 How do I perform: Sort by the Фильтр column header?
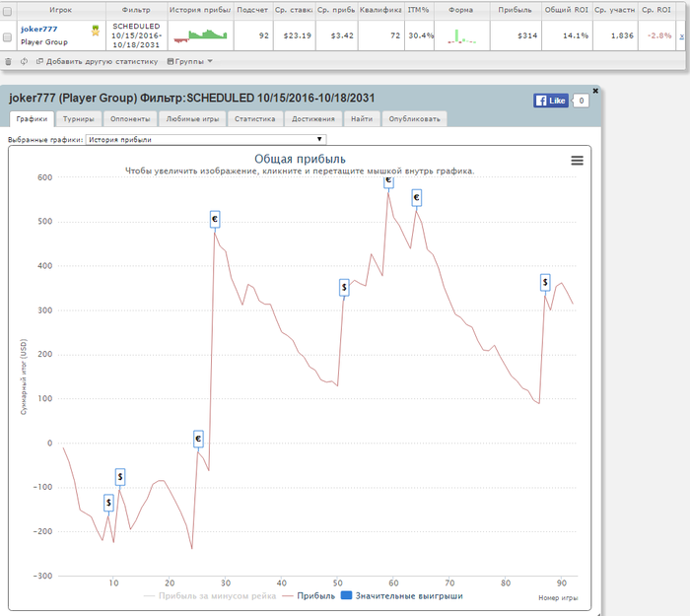(x=136, y=10)
